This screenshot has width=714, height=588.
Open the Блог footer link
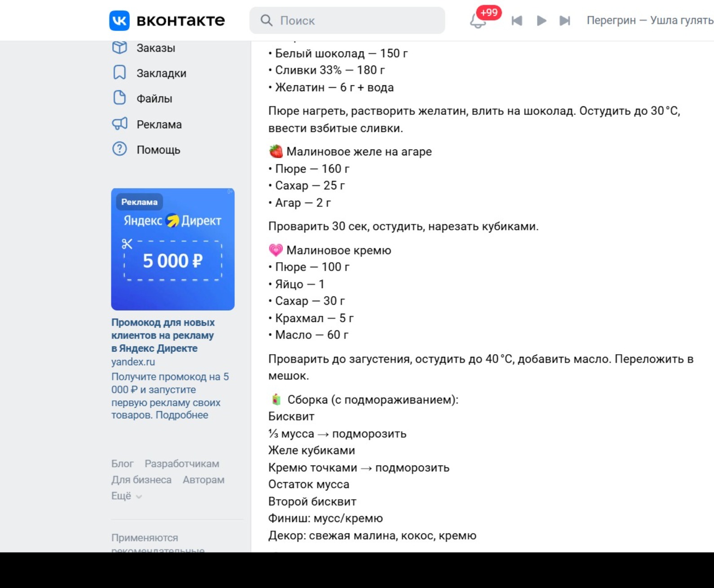pos(123,464)
